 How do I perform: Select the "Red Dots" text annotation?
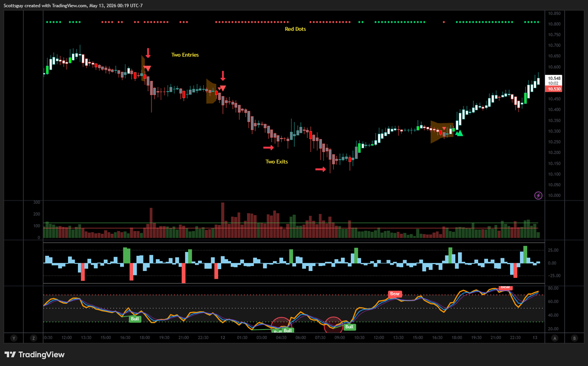pos(295,29)
